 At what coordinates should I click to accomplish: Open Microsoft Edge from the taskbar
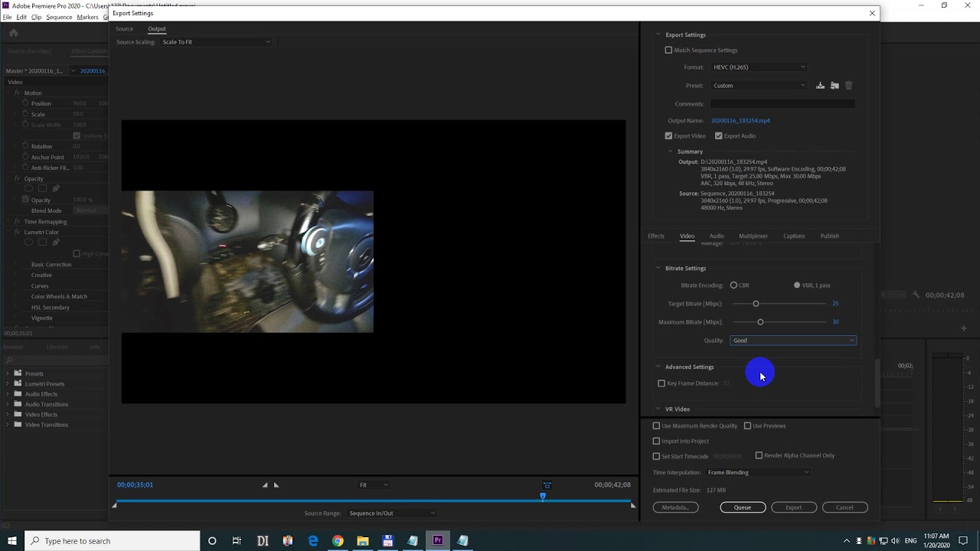coord(313,541)
